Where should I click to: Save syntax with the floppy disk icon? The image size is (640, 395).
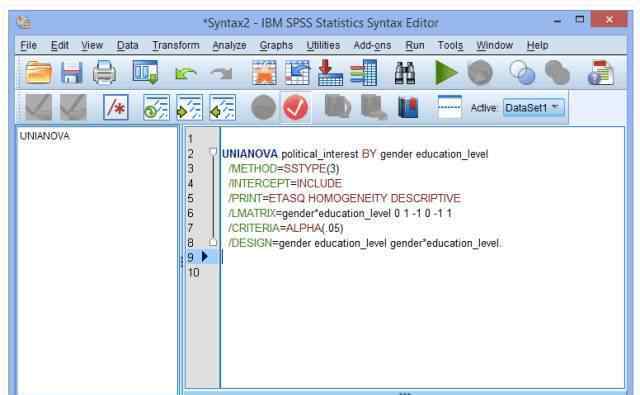(x=72, y=73)
